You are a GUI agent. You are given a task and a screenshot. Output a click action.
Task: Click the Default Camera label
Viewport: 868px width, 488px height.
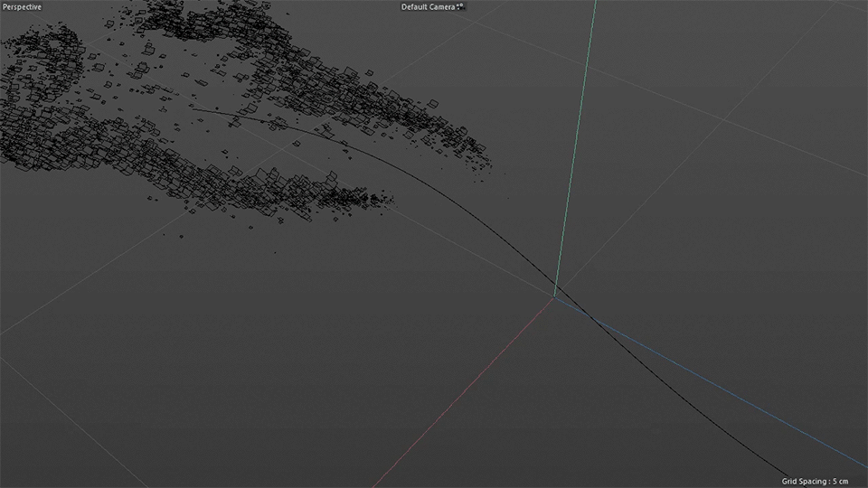click(428, 7)
